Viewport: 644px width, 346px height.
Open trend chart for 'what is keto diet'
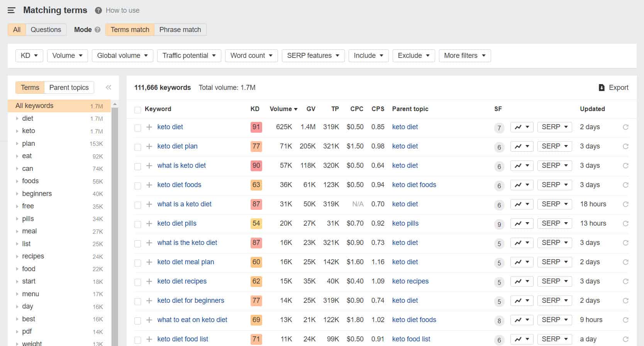coord(522,166)
